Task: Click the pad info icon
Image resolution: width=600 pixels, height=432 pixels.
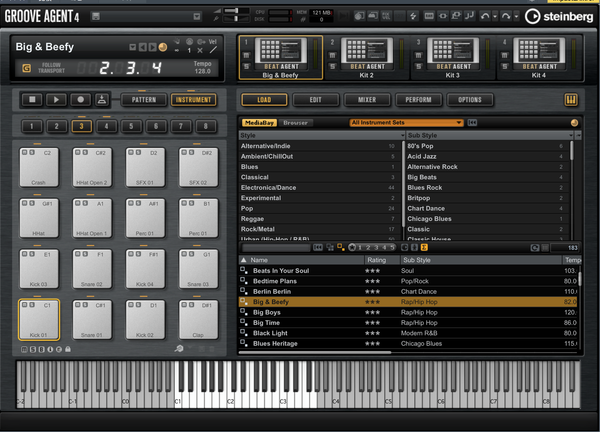Action: [x=50, y=349]
